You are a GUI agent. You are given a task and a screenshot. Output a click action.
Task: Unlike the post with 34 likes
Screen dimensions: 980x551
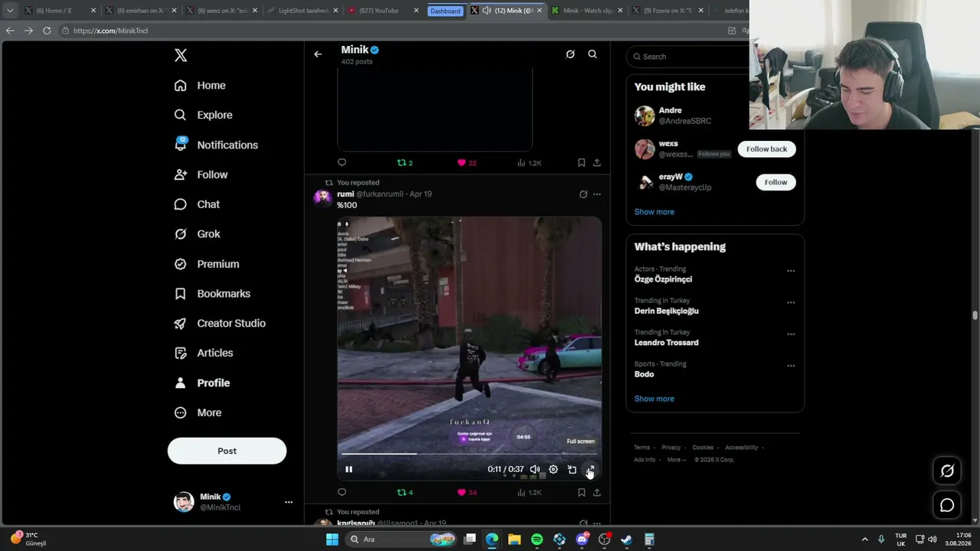[466, 493]
